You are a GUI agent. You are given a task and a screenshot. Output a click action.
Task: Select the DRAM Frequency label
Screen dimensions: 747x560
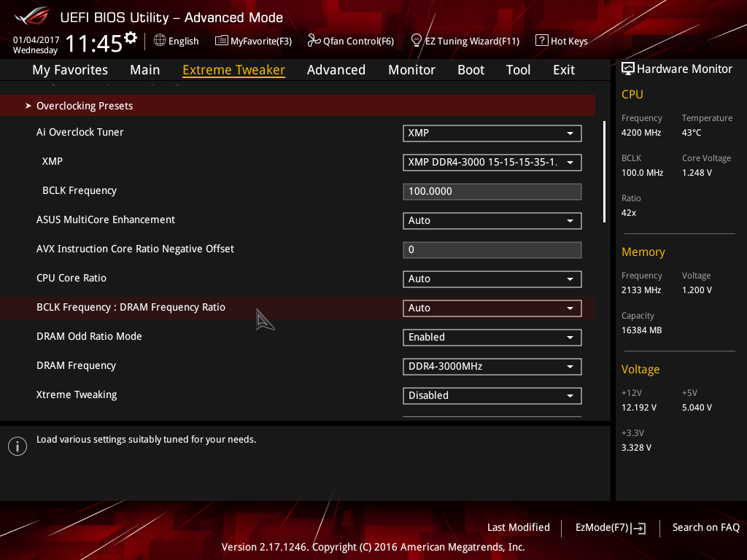pos(76,366)
